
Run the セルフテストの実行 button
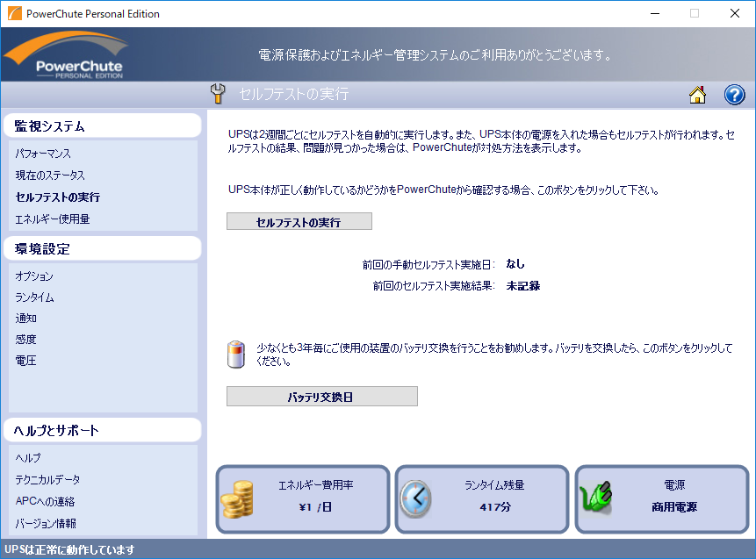tap(299, 222)
